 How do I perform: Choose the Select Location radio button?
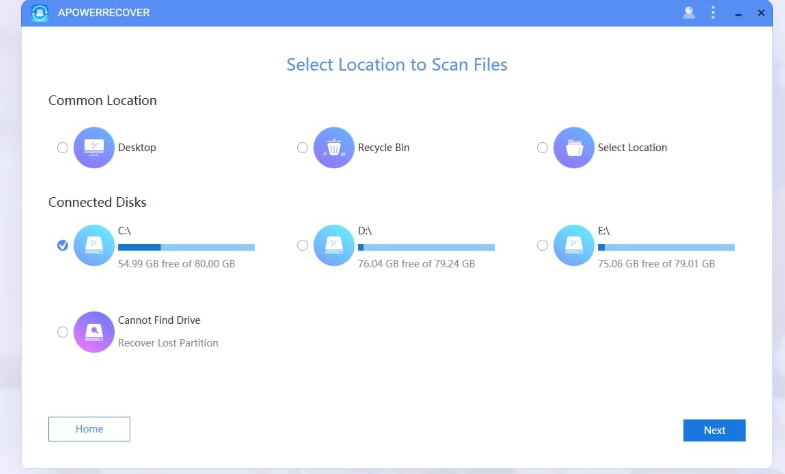(542, 148)
